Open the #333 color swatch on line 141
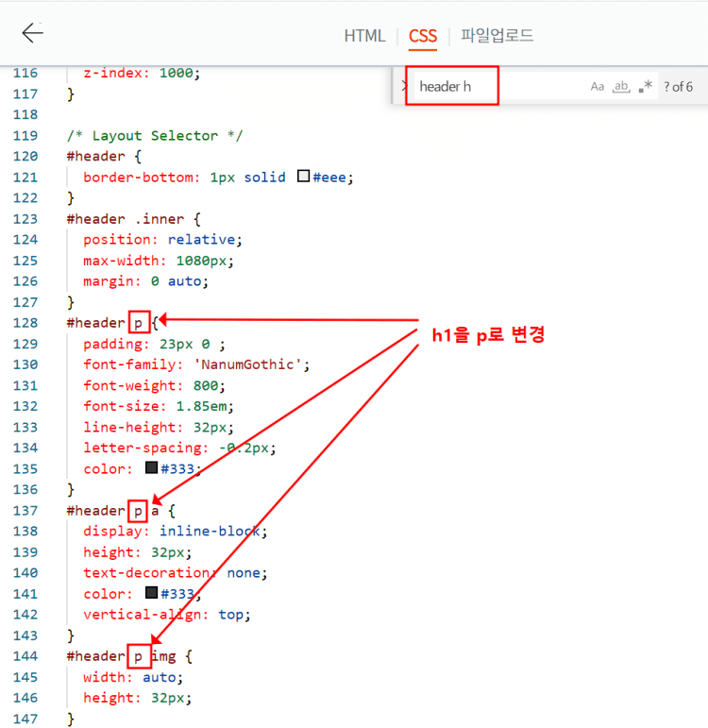Screen dimensions: 708x728 [151, 593]
